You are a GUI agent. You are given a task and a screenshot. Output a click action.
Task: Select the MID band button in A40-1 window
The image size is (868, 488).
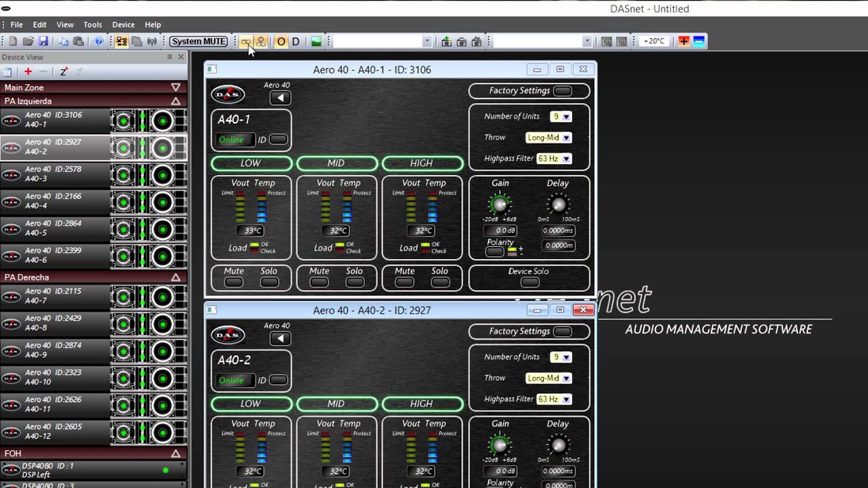[337, 163]
